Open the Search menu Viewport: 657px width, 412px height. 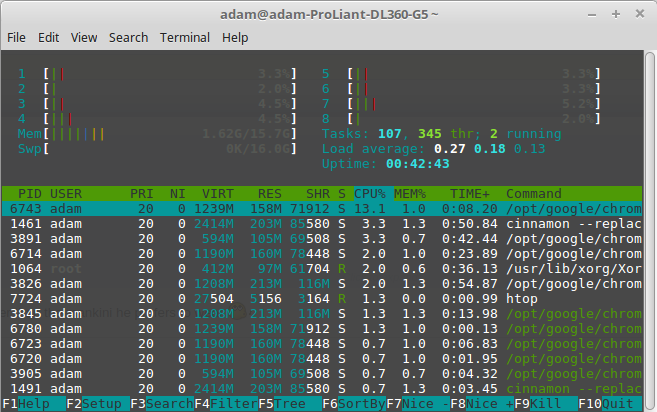point(128,37)
